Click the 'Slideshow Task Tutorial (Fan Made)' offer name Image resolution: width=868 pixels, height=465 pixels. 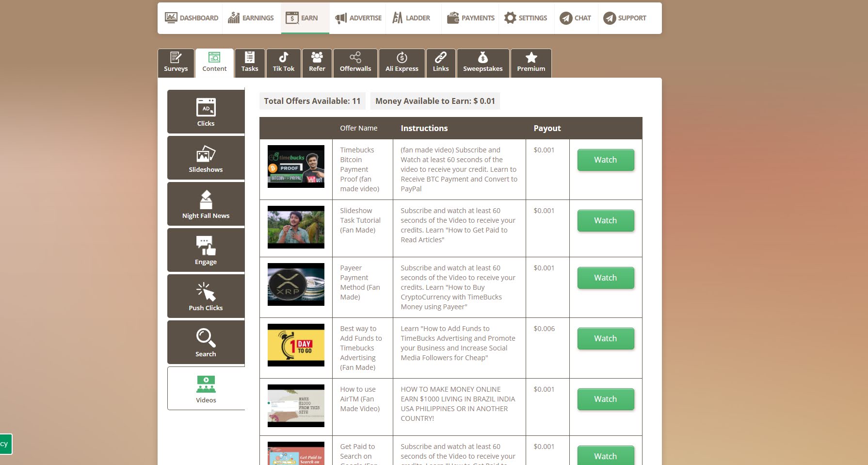pyautogui.click(x=360, y=220)
